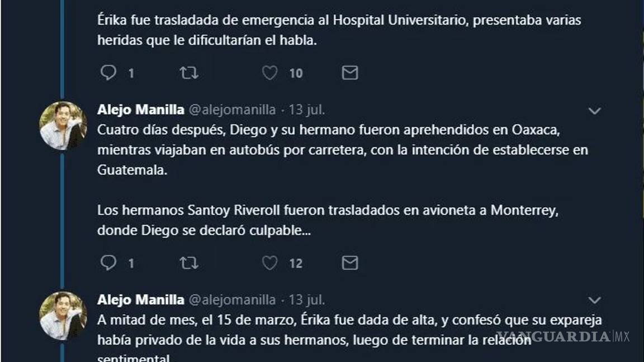This screenshot has height=362, width=644.
Task: Share Hospital Universitario tweet via envelope icon
Action: click(x=350, y=73)
